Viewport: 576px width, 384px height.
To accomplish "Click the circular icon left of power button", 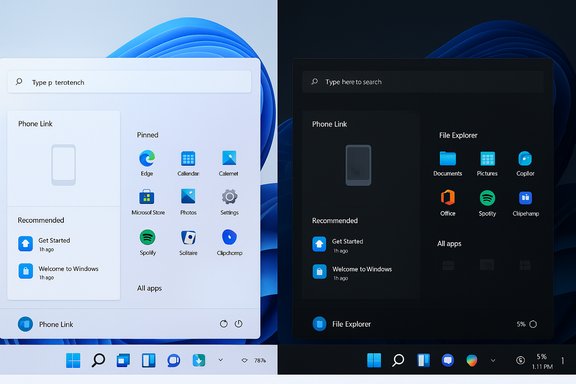I will (223, 324).
